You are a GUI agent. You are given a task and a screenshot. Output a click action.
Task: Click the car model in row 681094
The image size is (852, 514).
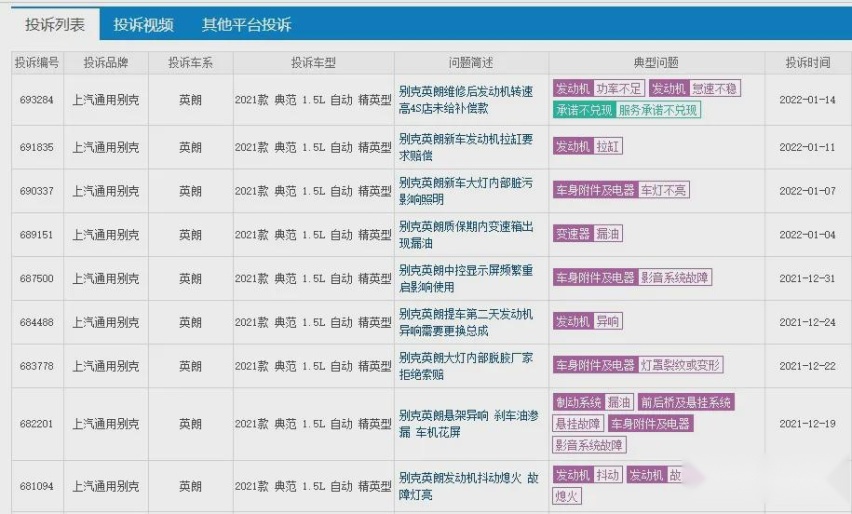tap(313, 486)
